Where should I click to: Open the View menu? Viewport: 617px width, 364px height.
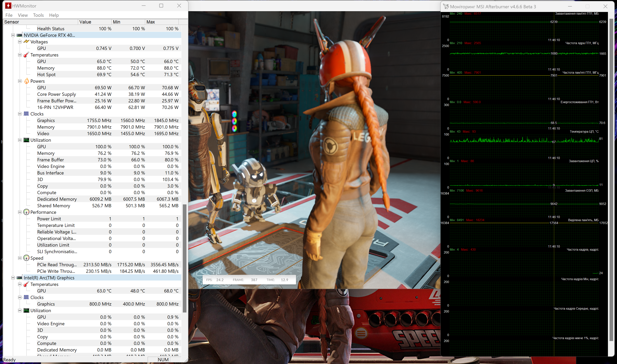[x=23, y=15]
